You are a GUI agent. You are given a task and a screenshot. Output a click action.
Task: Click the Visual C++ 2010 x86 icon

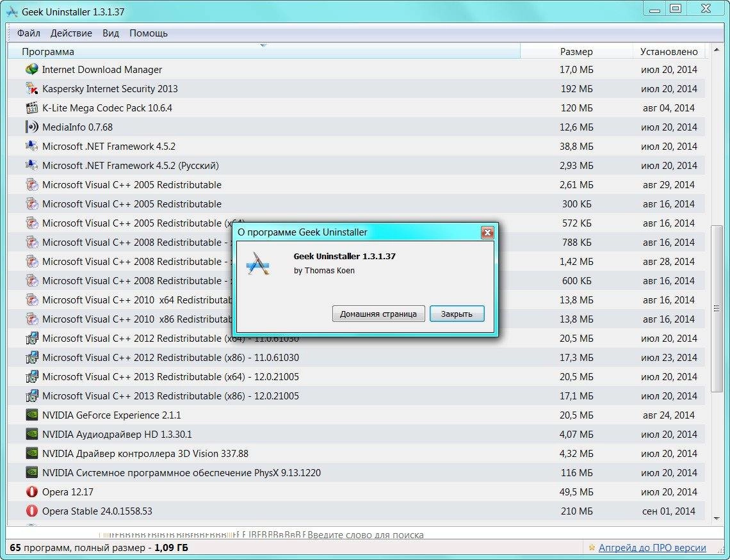coord(31,319)
